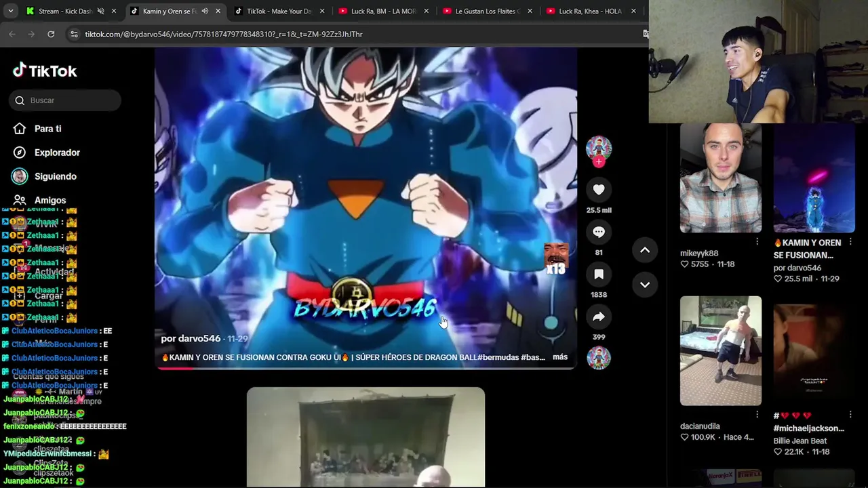Close the Kick Dashboard tab

(x=114, y=11)
